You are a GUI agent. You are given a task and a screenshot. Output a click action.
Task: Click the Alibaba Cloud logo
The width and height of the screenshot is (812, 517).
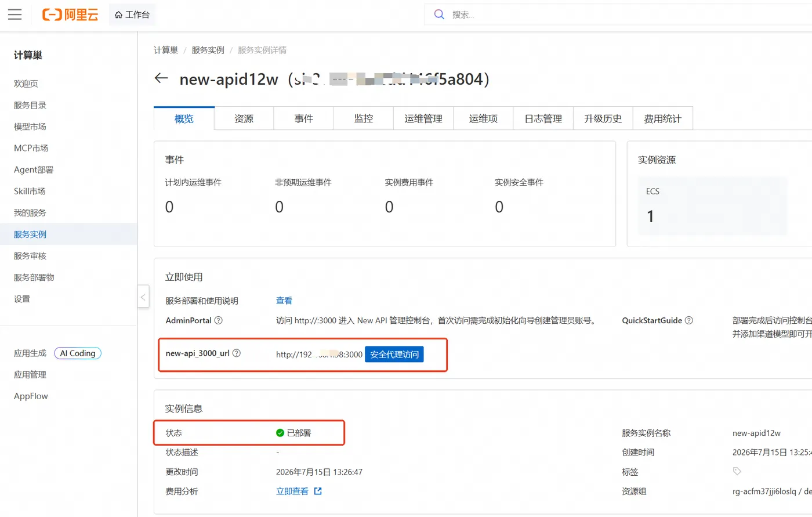70,15
